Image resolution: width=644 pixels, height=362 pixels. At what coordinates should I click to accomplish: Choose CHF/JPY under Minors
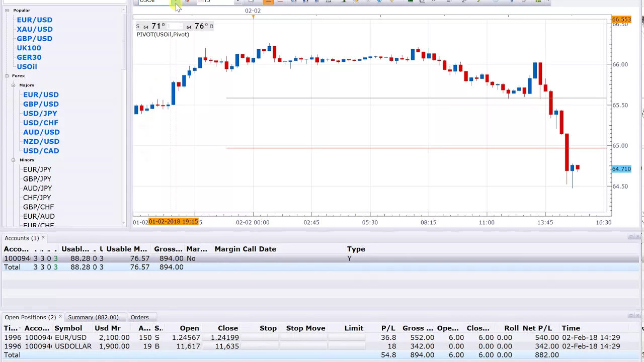pyautogui.click(x=37, y=198)
